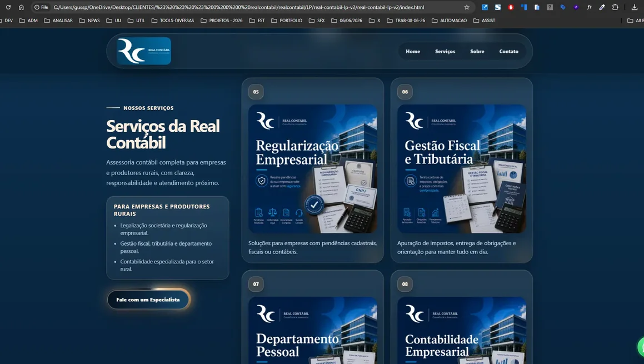Open the gray question-mark extension icon
The height and width of the screenshot is (364, 644).
coord(550,7)
